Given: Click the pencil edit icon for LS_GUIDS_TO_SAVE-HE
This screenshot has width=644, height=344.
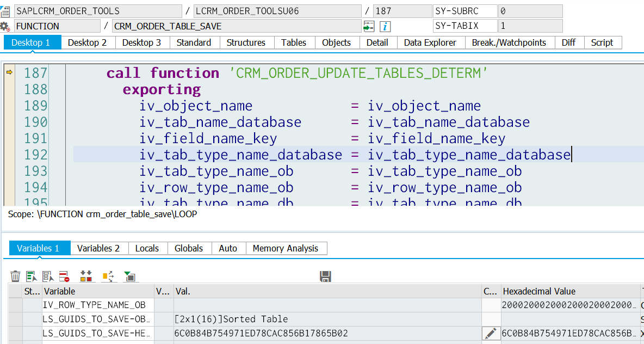Looking at the screenshot, I should 491,333.
